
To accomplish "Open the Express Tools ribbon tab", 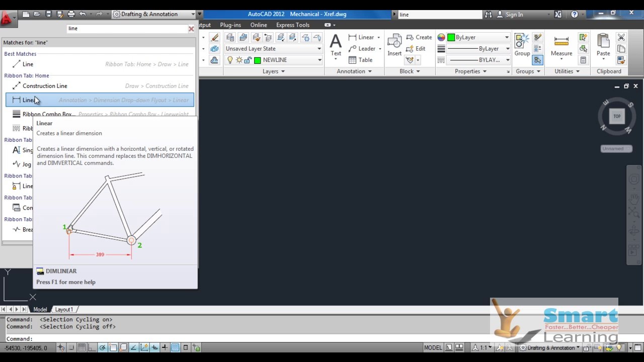I will point(293,25).
